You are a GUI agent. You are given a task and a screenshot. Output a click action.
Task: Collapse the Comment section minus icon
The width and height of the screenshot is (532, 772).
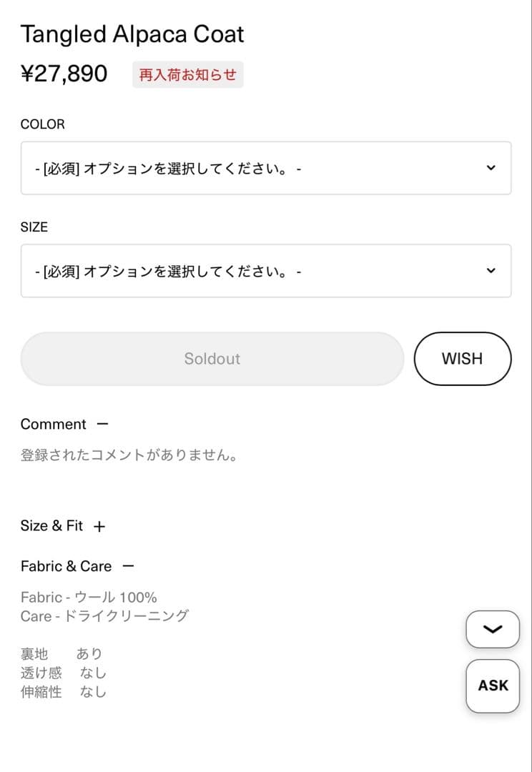(102, 424)
